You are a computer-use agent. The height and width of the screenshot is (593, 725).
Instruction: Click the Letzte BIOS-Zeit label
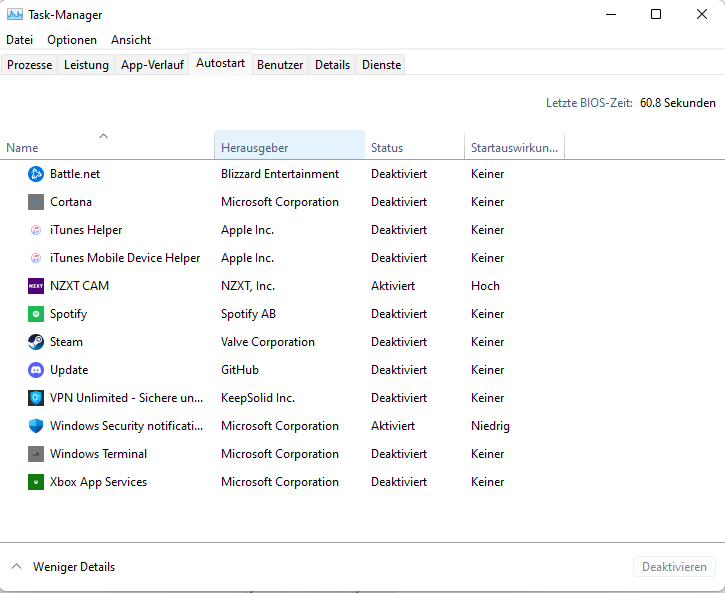point(589,103)
